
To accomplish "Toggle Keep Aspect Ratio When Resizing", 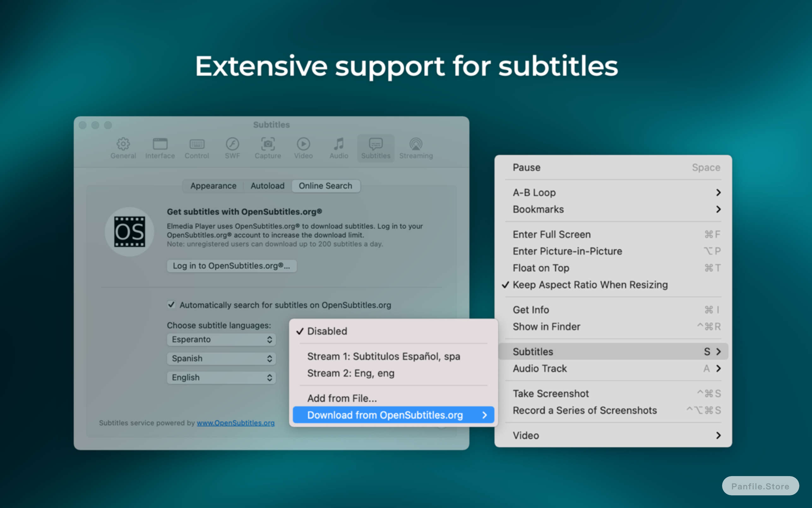I will pyautogui.click(x=613, y=285).
